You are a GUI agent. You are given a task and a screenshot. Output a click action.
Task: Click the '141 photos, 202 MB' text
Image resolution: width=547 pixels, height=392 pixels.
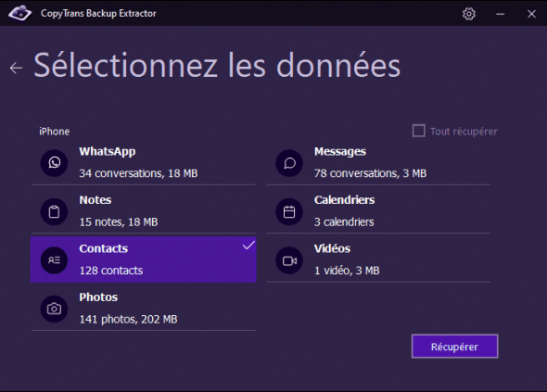pyautogui.click(x=128, y=320)
